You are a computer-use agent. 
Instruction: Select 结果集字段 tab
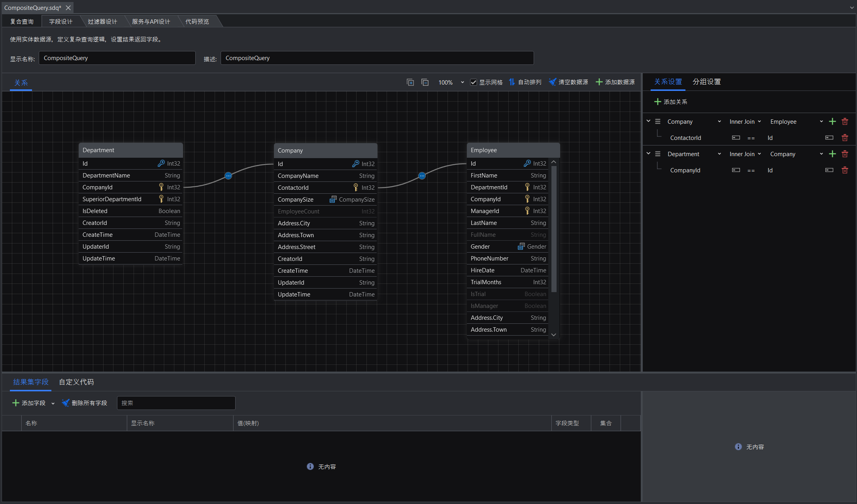(31, 382)
